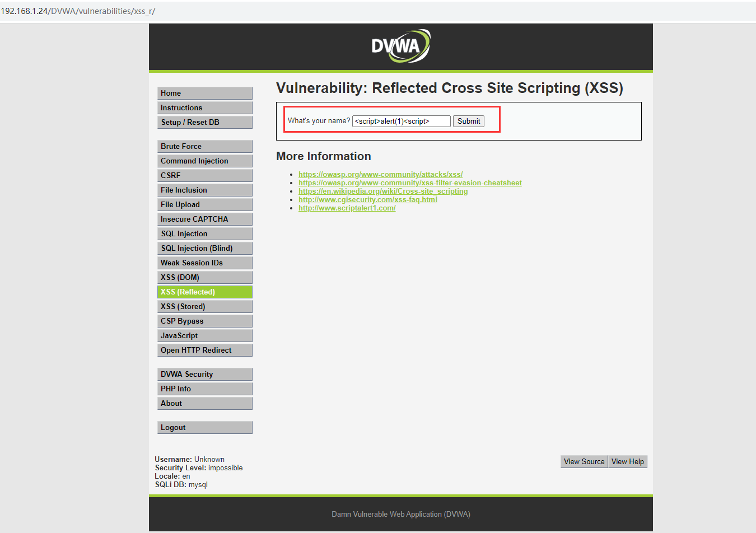Go to the DVWA Security page
756x533 pixels.
click(204, 374)
